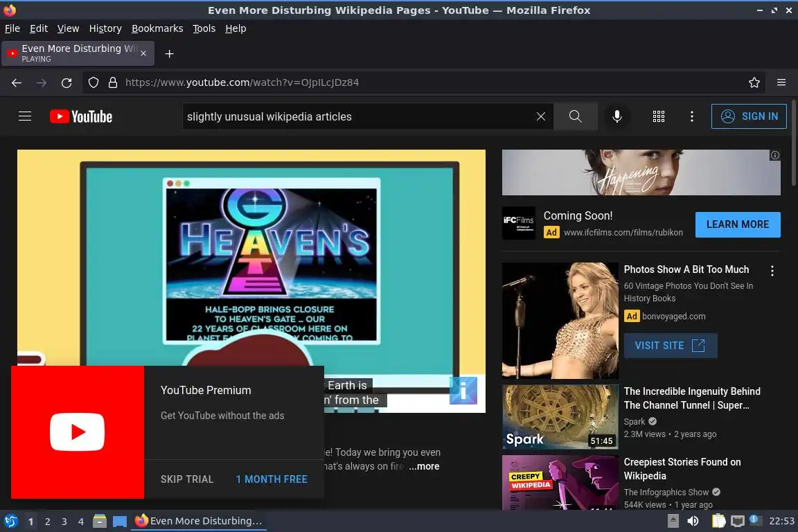
Task: Open the Edit menu
Action: pos(39,28)
